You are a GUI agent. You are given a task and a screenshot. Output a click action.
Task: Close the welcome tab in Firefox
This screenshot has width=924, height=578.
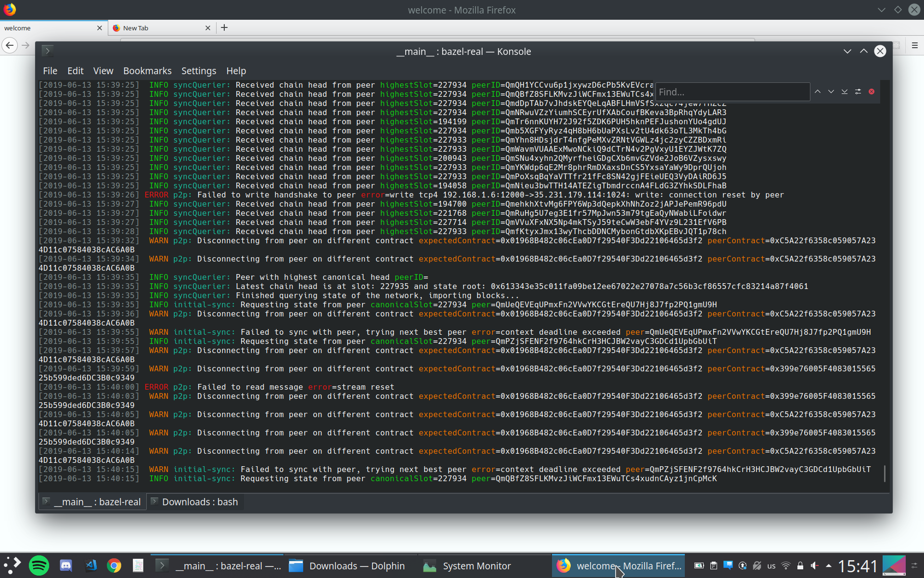click(x=100, y=28)
